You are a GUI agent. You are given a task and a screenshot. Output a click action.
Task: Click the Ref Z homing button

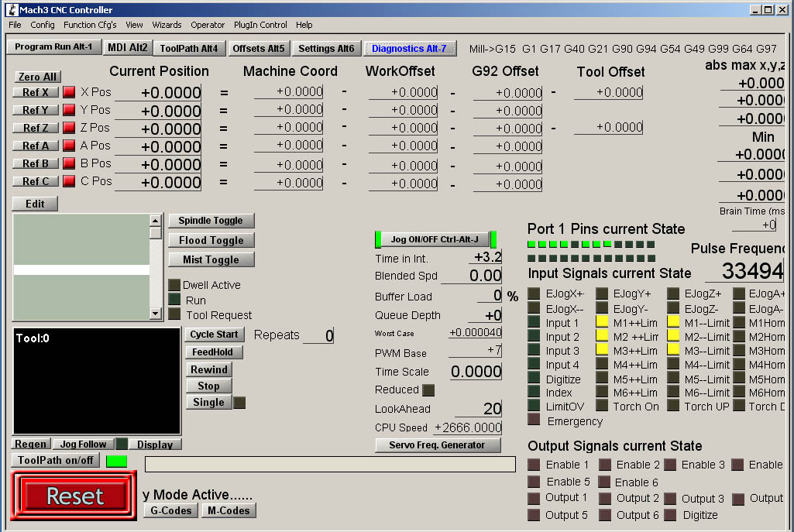(36, 128)
